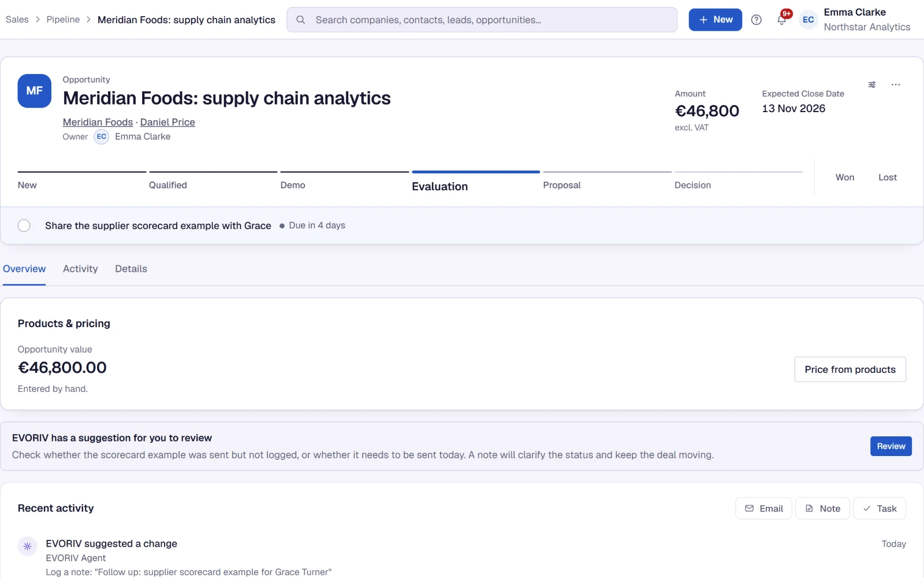
Task: Review the EVORIV suggestion
Action: [891, 446]
